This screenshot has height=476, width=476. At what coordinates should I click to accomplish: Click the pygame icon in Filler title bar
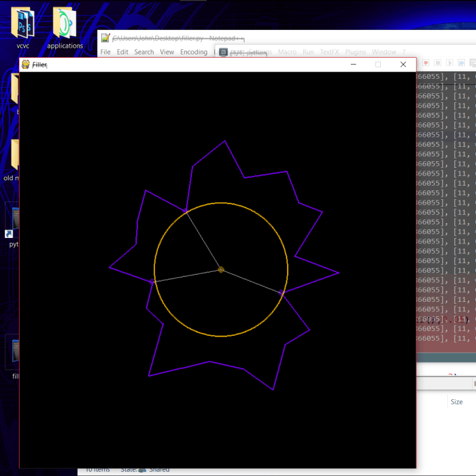point(26,65)
